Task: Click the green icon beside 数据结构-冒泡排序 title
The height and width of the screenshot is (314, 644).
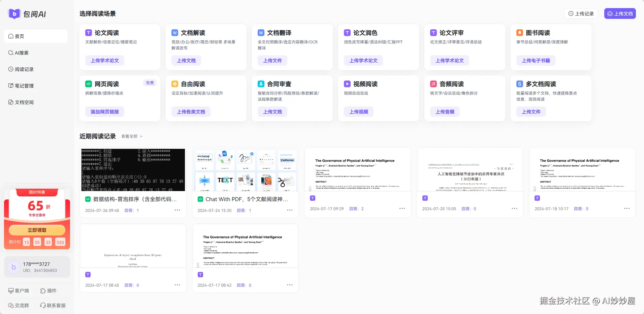Action: 88,199
